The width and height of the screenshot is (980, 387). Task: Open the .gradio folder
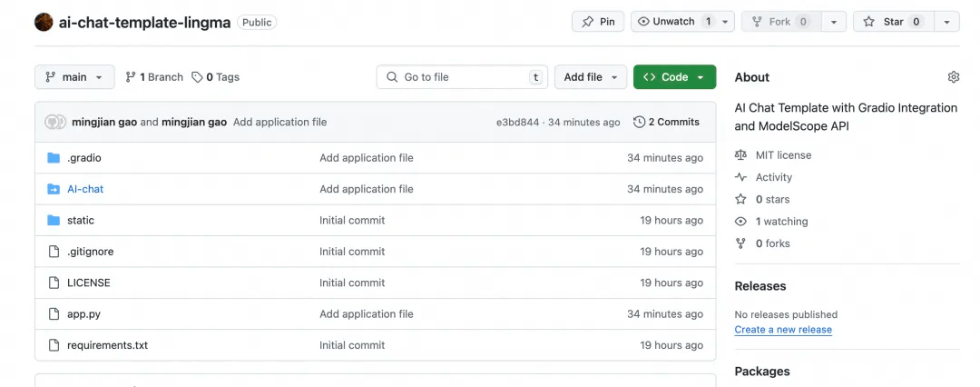click(84, 158)
